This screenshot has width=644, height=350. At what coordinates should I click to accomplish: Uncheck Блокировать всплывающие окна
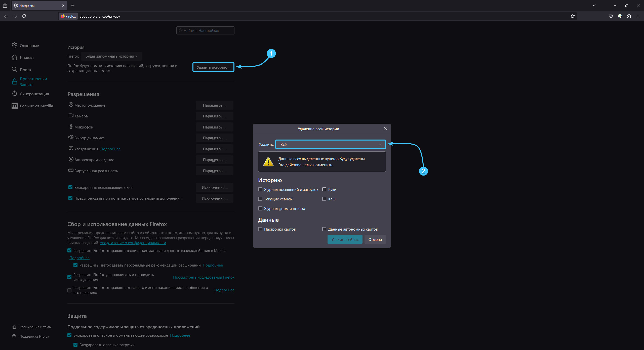(70, 187)
